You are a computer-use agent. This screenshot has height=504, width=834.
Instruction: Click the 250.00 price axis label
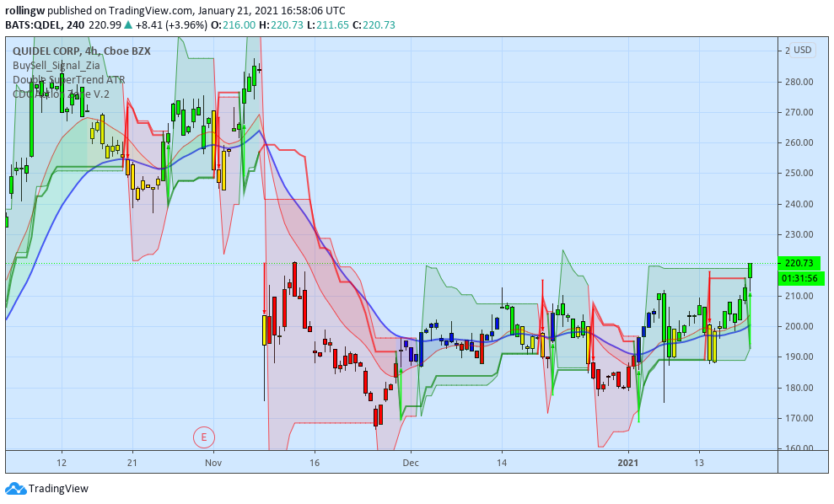[x=799, y=173]
